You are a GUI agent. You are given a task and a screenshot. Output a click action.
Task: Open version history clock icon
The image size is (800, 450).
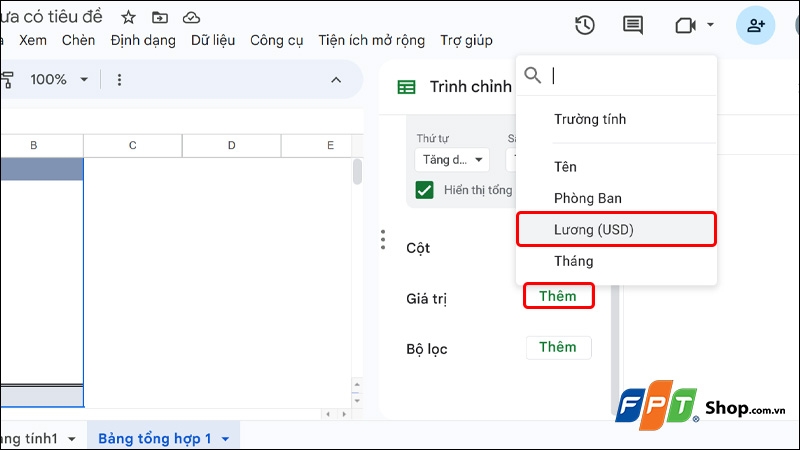tap(585, 25)
